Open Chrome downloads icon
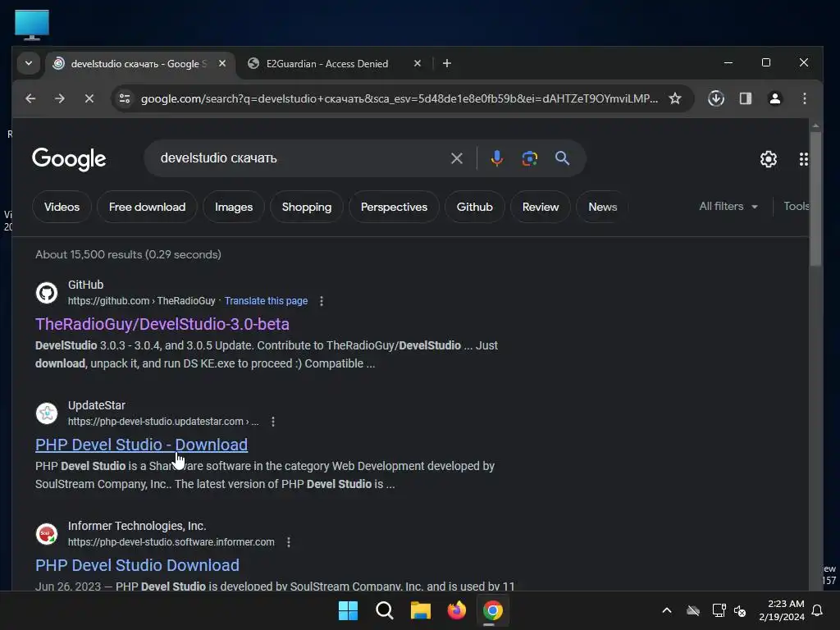Viewport: 840px width, 630px height. (716, 98)
